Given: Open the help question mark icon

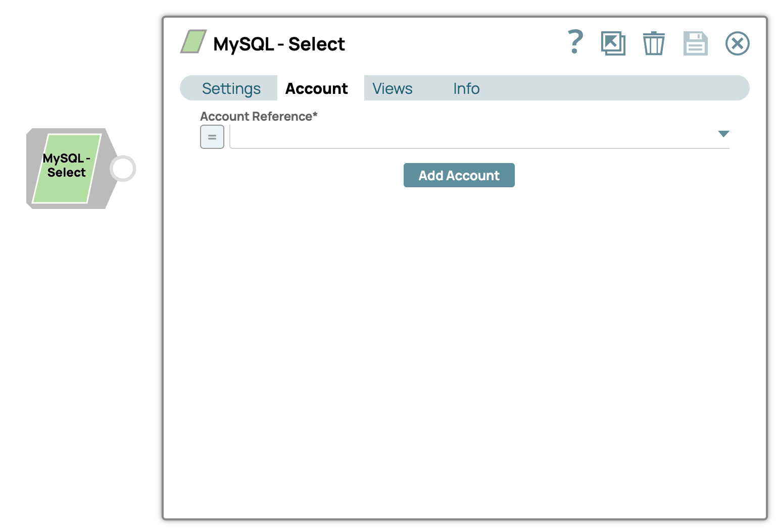Looking at the screenshot, I should pos(575,42).
